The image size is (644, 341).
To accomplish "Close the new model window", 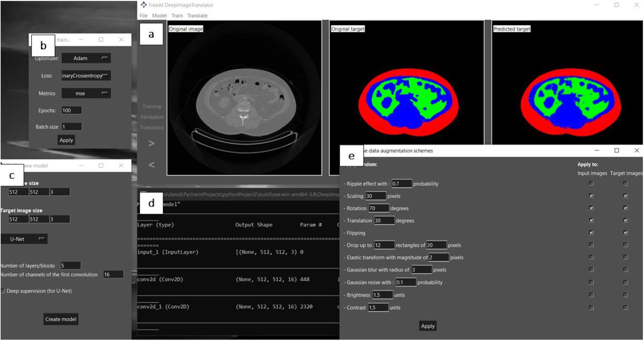I will coord(120,166).
